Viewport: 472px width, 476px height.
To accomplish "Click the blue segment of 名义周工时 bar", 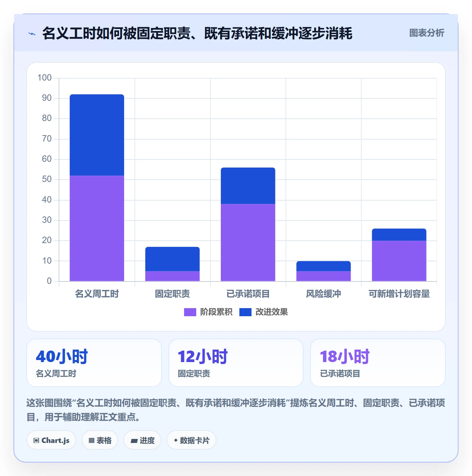I will click(x=97, y=135).
